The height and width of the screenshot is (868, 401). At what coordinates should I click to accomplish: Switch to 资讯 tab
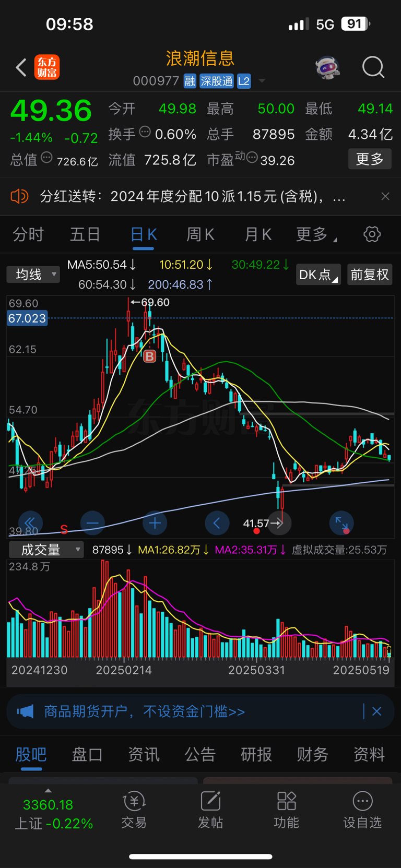(144, 754)
